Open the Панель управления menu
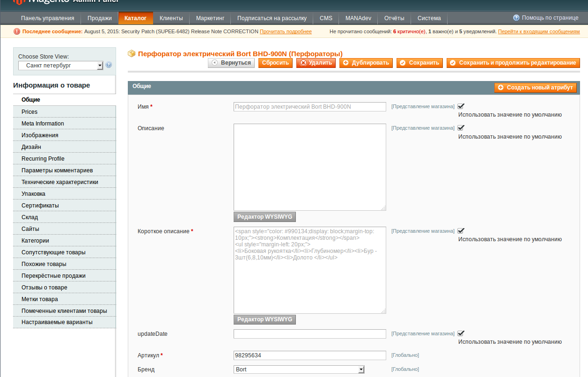This screenshot has width=588, height=377. (48, 18)
